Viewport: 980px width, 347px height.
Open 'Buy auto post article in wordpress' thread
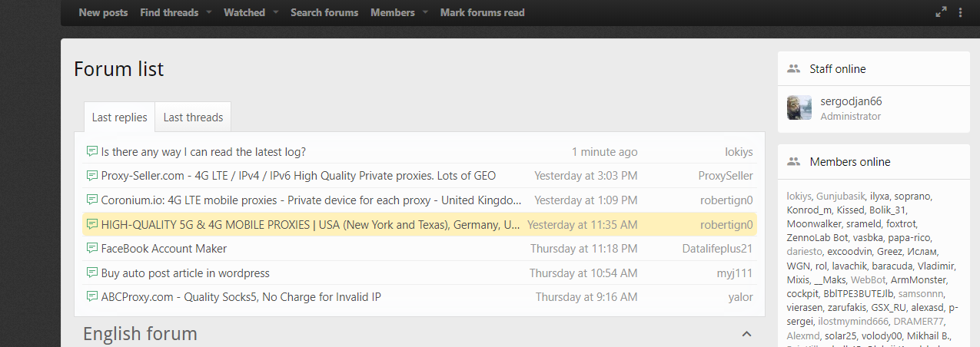point(185,273)
